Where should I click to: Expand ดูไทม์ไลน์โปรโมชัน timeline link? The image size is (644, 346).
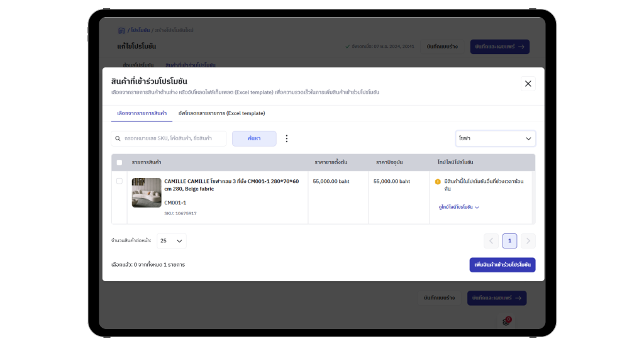pyautogui.click(x=458, y=207)
